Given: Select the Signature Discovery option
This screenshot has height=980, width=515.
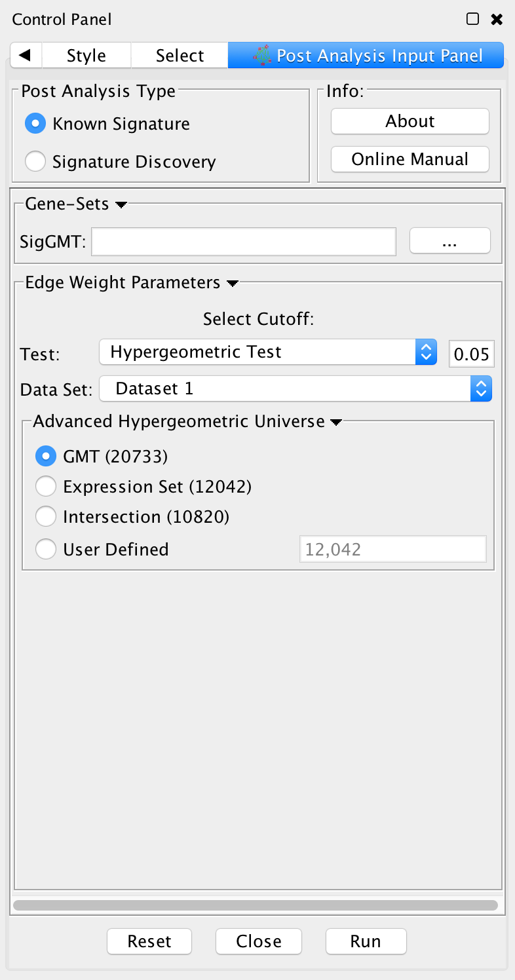Looking at the screenshot, I should pyautogui.click(x=35, y=161).
